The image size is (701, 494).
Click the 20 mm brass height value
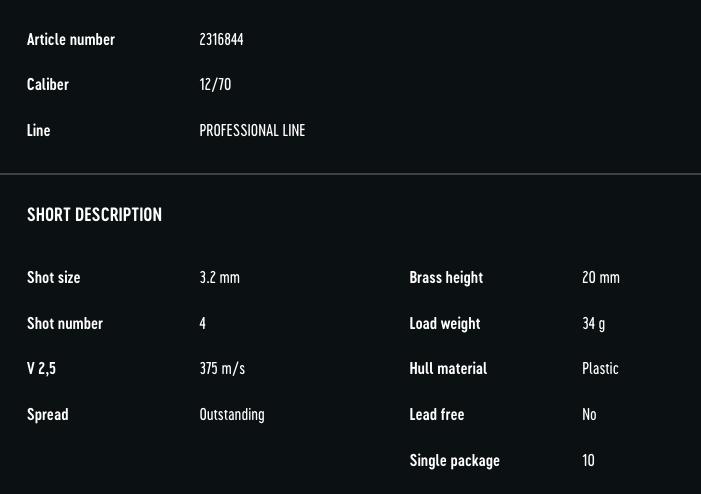click(x=601, y=278)
